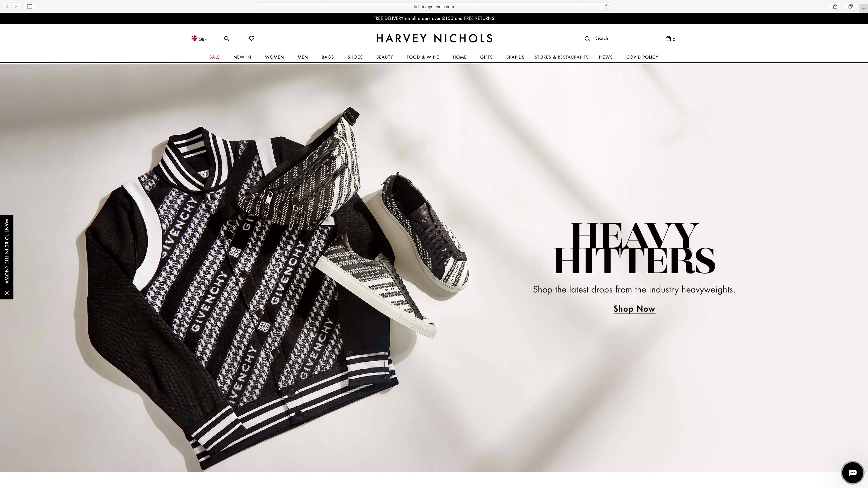The height and width of the screenshot is (488, 868).
Task: Open the COVID POLICY link
Action: pos(642,57)
